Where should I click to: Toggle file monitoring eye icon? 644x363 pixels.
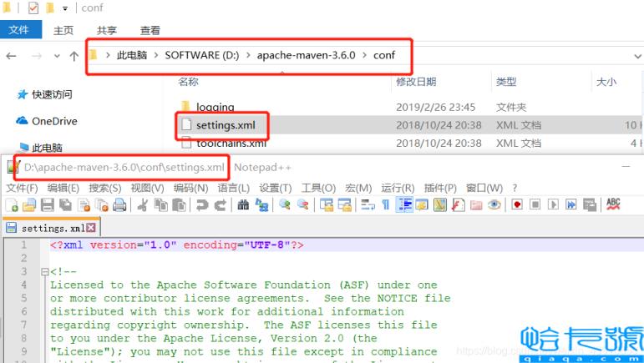tap(494, 204)
